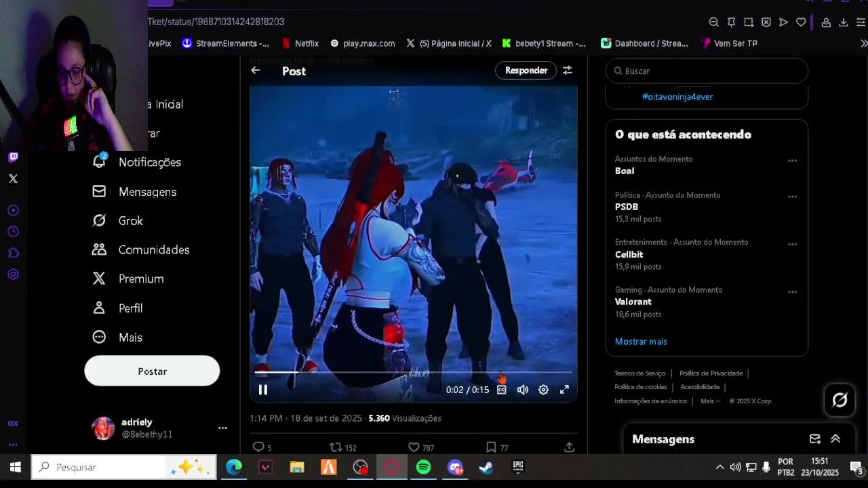Open reply sorting options icon
Image resolution: width=868 pixels, height=488 pixels.
(x=568, y=70)
